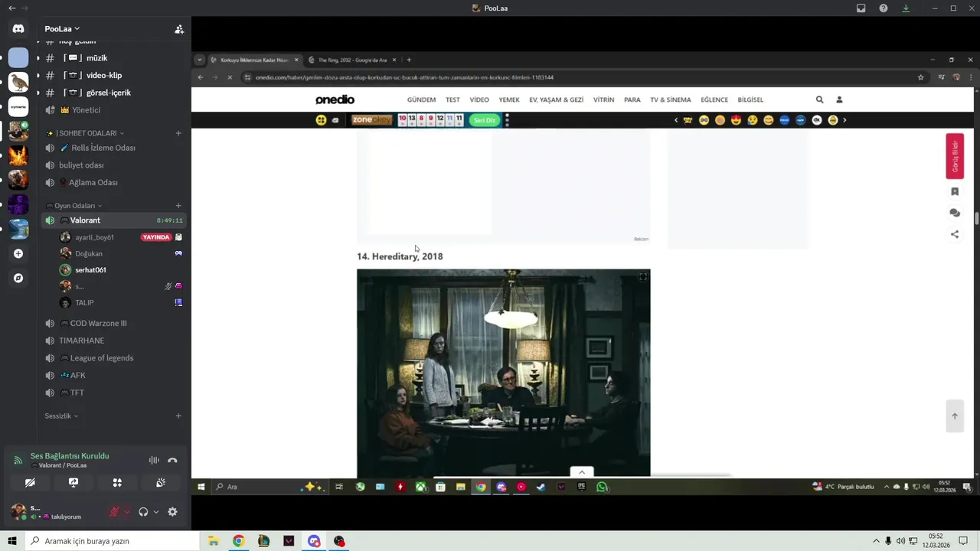Viewport: 980px width, 551px height.
Task: Open Discord help question mark
Action: click(884, 8)
